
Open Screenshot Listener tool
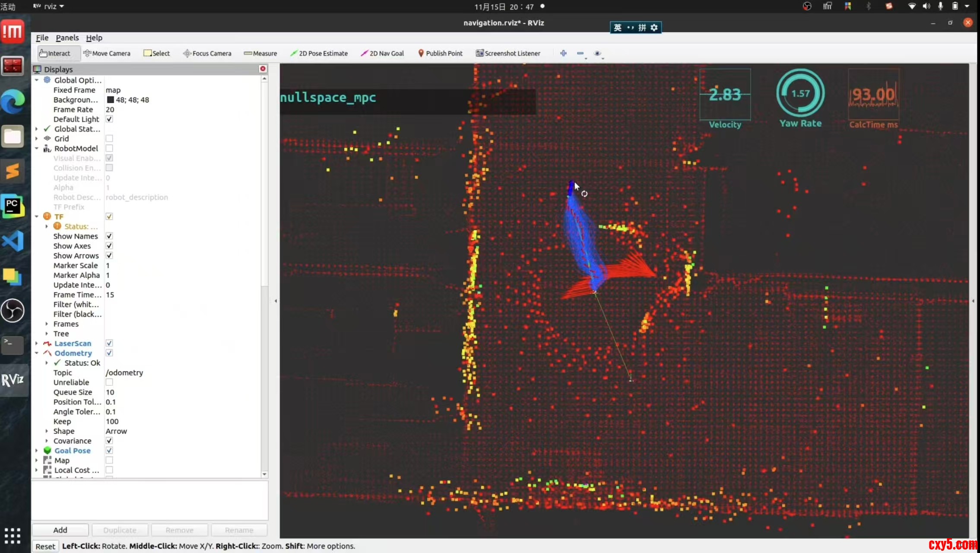(x=508, y=53)
